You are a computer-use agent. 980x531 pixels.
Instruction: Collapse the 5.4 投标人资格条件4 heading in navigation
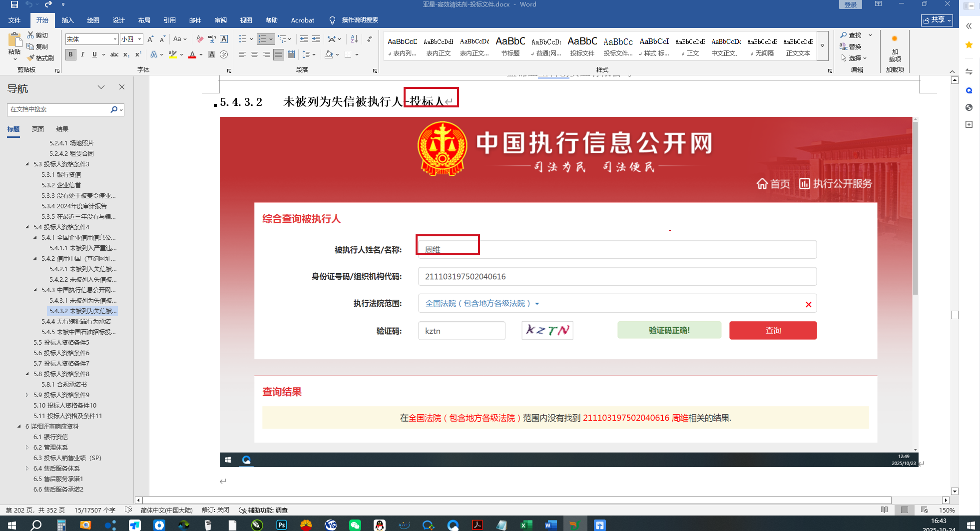tap(27, 227)
